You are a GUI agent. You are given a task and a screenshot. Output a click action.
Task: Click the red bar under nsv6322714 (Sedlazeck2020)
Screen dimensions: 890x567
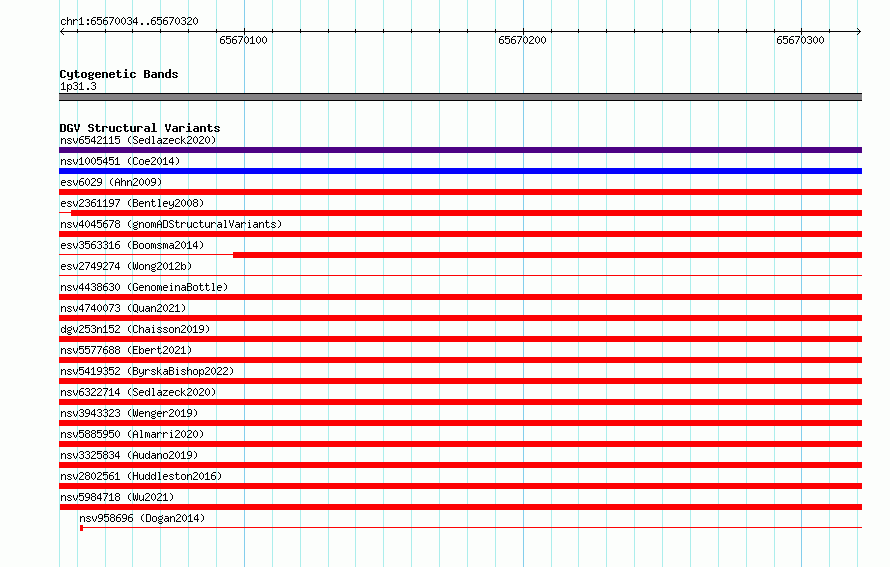pyautogui.click(x=460, y=402)
